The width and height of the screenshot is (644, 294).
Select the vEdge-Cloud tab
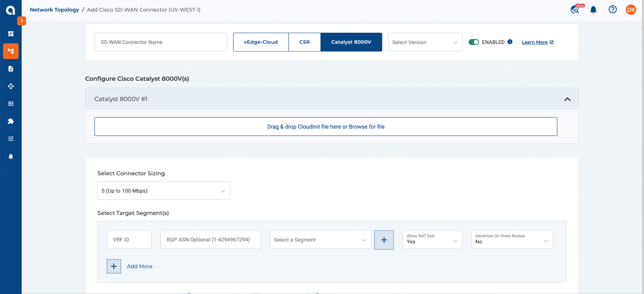point(261,42)
